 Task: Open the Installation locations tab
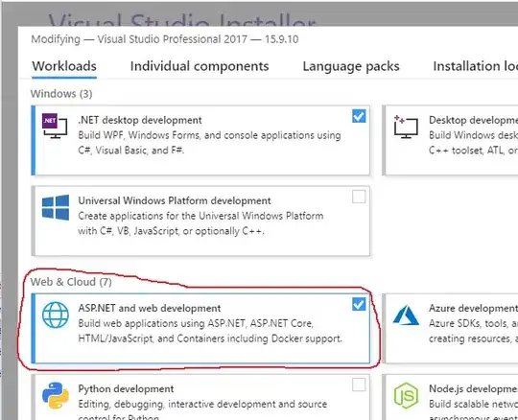point(476,66)
